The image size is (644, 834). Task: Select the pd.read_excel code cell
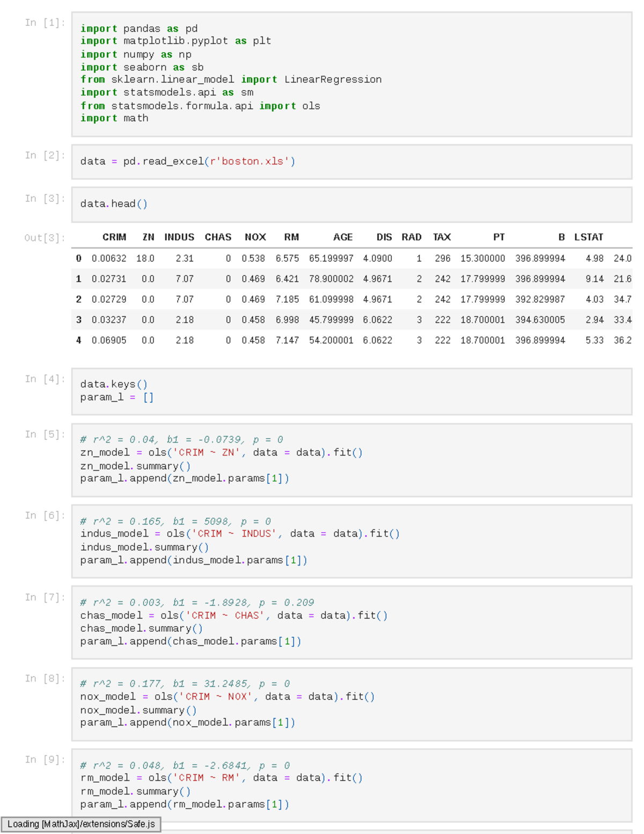point(351,162)
